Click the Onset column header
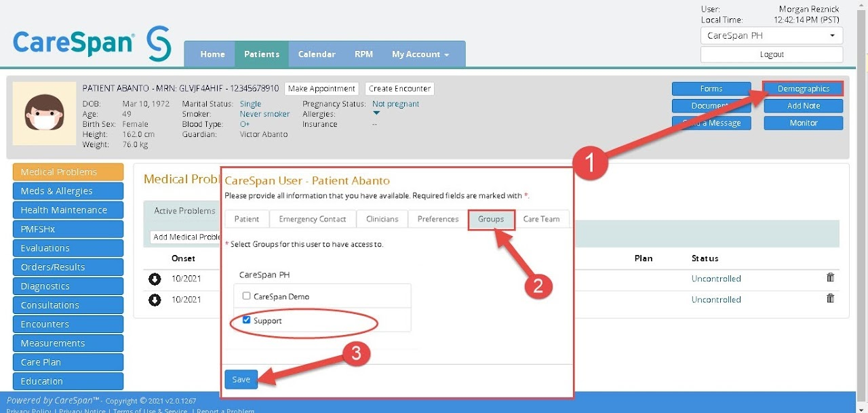 [183, 258]
